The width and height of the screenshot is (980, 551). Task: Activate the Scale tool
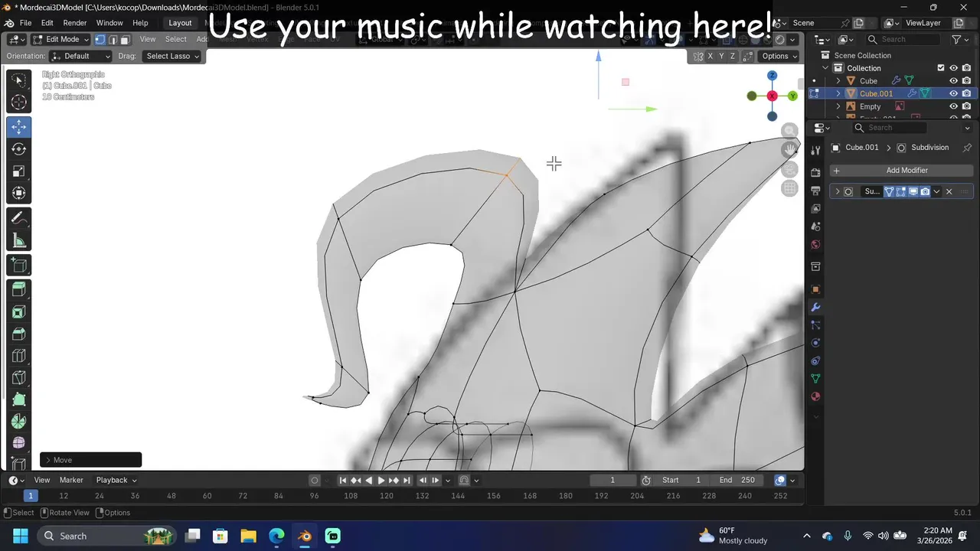click(x=19, y=171)
